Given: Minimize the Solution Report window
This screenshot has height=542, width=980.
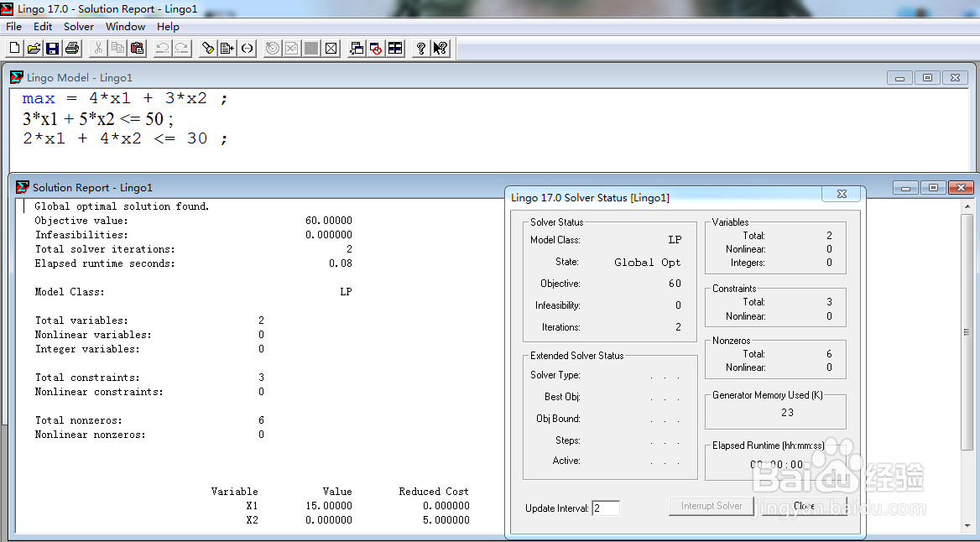Looking at the screenshot, I should [905, 188].
